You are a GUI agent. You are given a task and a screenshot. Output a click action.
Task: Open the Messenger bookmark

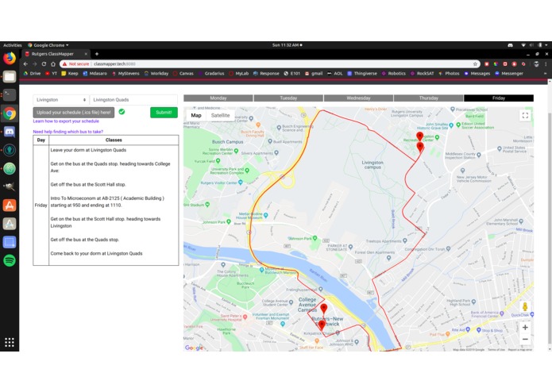pos(508,74)
